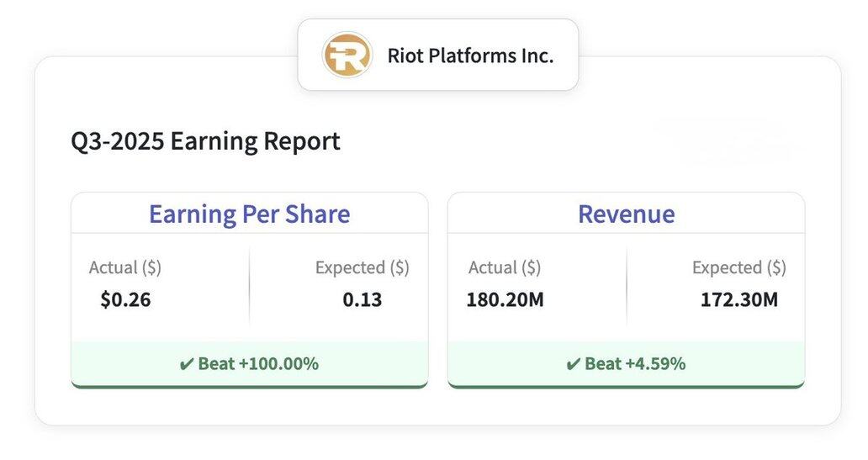Select the 180.20M actual revenue value

pos(505,299)
